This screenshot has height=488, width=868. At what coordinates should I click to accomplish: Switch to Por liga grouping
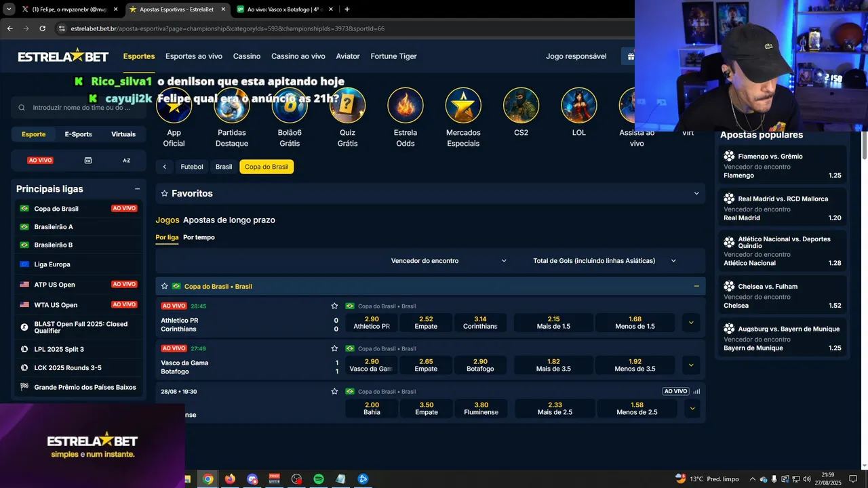(167, 237)
